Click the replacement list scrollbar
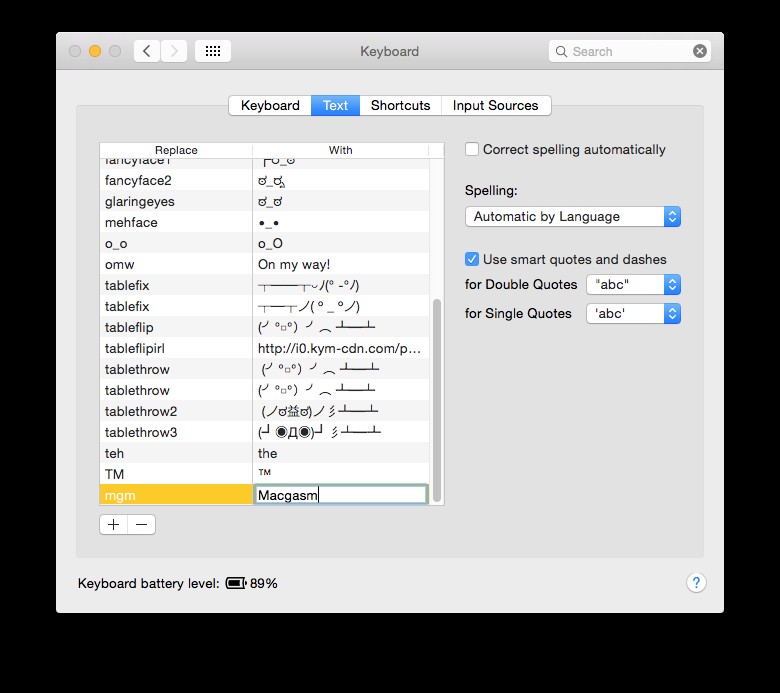Image resolution: width=780 pixels, height=693 pixels. [437, 400]
